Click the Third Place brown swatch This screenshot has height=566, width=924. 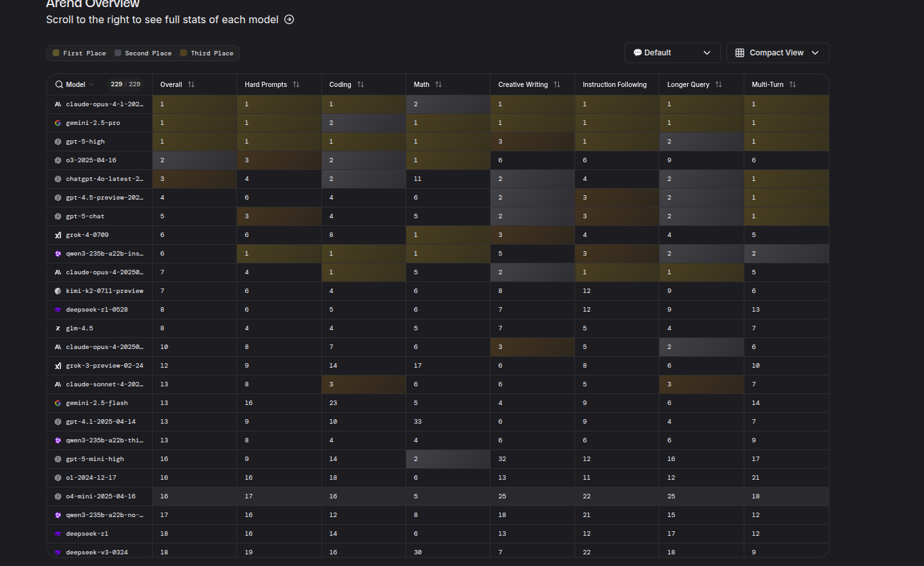(x=184, y=53)
